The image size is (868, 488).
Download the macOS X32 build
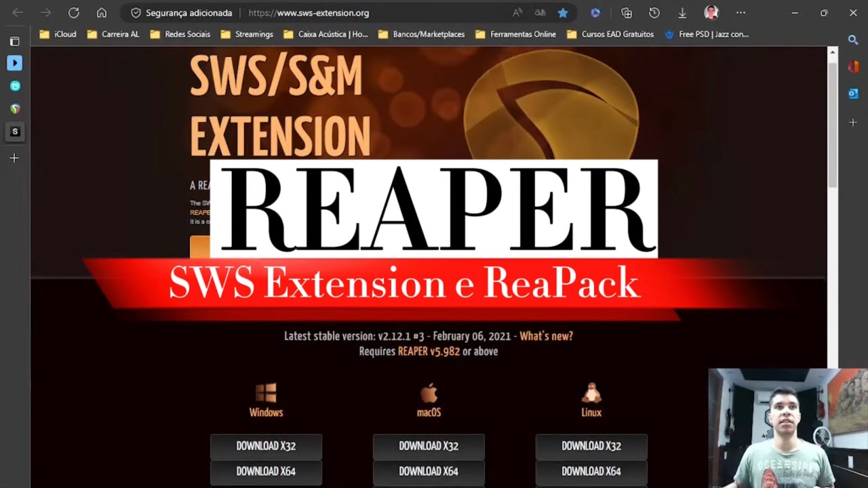coord(429,446)
